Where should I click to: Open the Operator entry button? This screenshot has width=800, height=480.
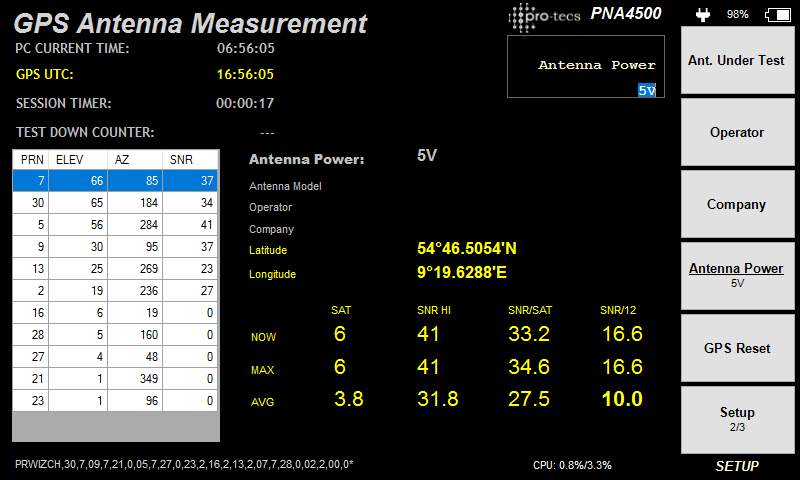pyautogui.click(x=737, y=133)
